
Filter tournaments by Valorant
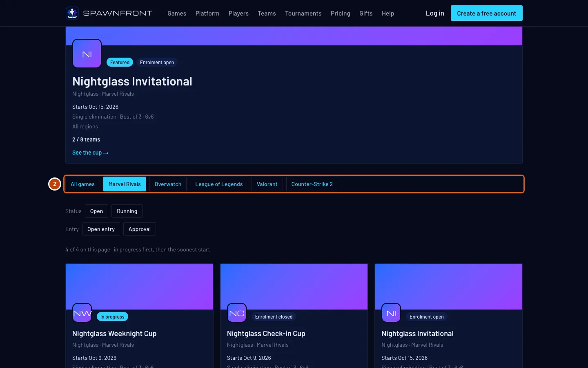point(267,184)
